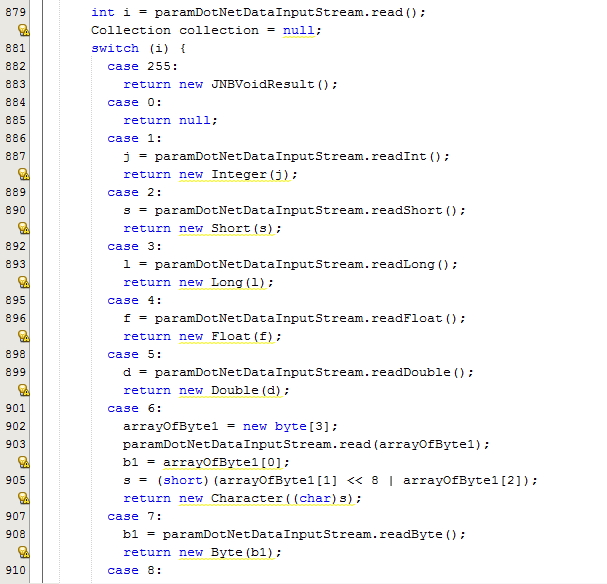Viewport: 607px width, 584px height.
Task: Click the warning lightbulb next to 'return new Short(s)'
Action: (x=24, y=228)
